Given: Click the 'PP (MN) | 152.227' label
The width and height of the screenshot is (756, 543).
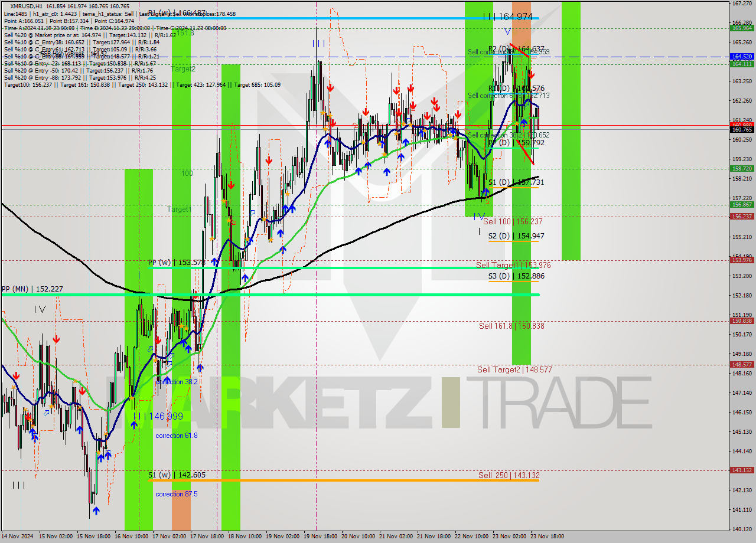Looking at the screenshot, I should pos(32,289).
